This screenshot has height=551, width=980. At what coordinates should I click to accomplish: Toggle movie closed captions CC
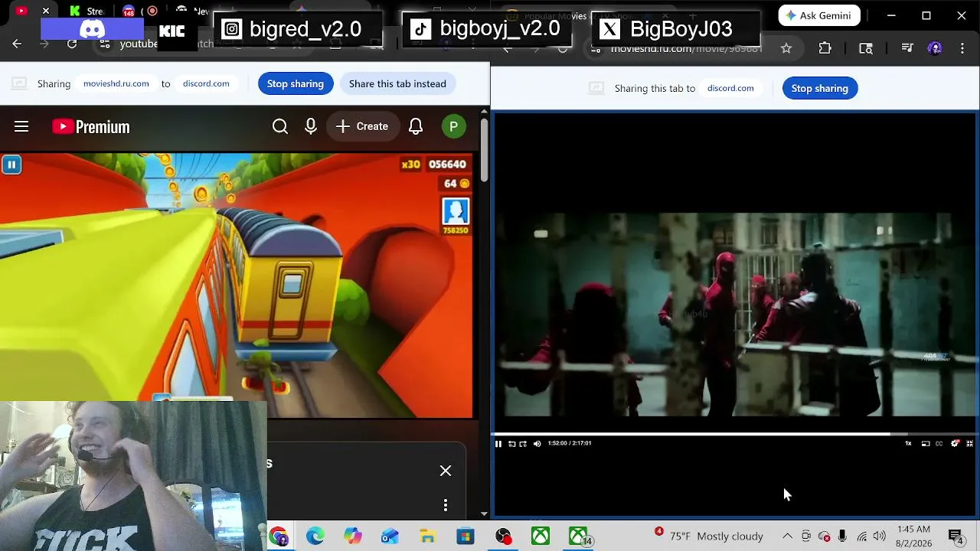pos(939,443)
